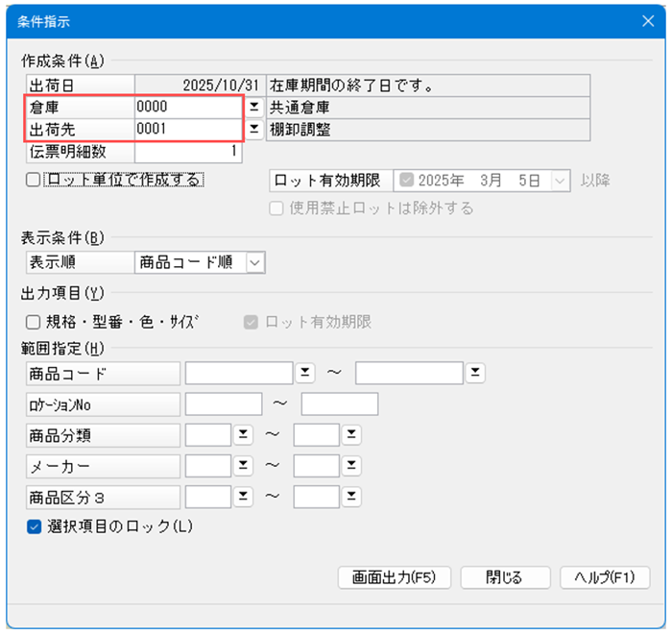Open the ロット有効期限 date dropdown
The height and width of the screenshot is (635, 672).
click(562, 180)
